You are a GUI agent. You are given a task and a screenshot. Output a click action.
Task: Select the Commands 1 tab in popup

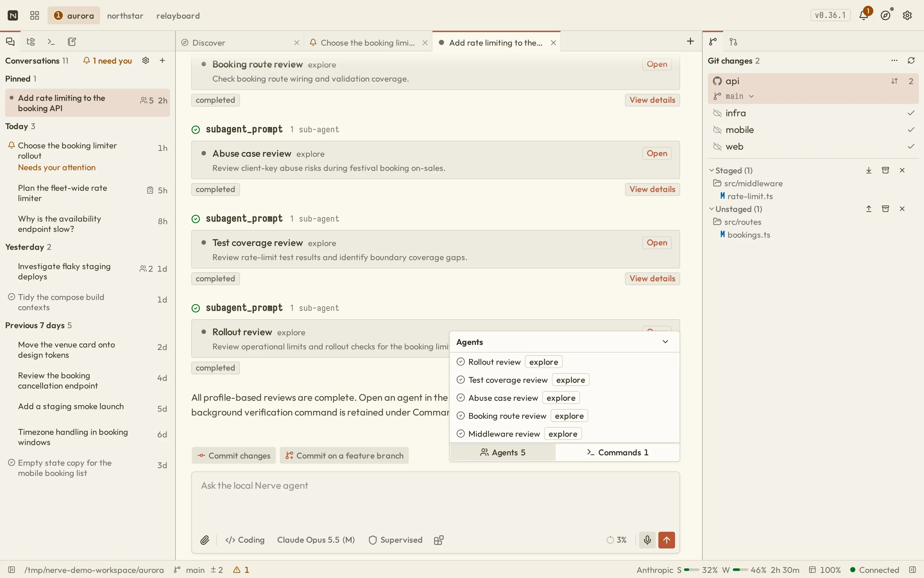coord(617,452)
